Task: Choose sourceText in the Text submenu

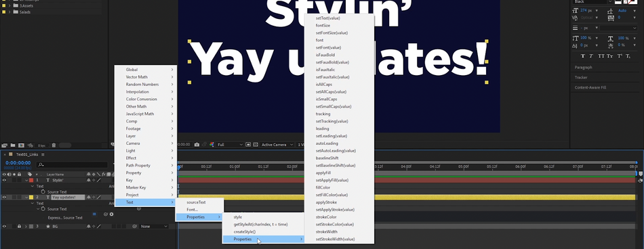Action: (199, 202)
